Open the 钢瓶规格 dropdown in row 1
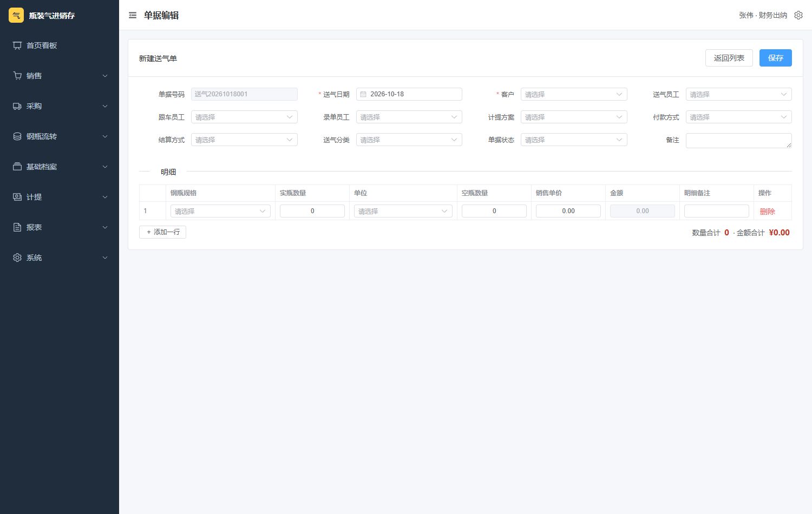Image resolution: width=812 pixels, height=514 pixels. 220,211
